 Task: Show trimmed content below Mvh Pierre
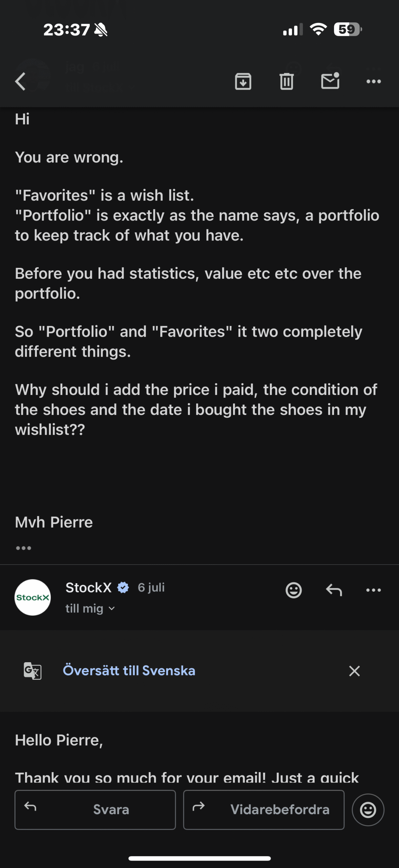coord(23,548)
